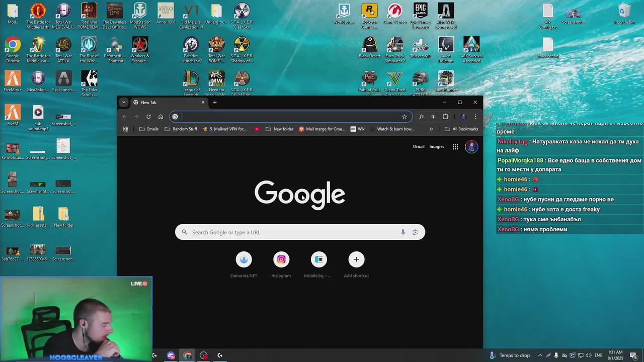Go to Chrome home page icon
The height and width of the screenshot is (362, 644).
coord(160,117)
